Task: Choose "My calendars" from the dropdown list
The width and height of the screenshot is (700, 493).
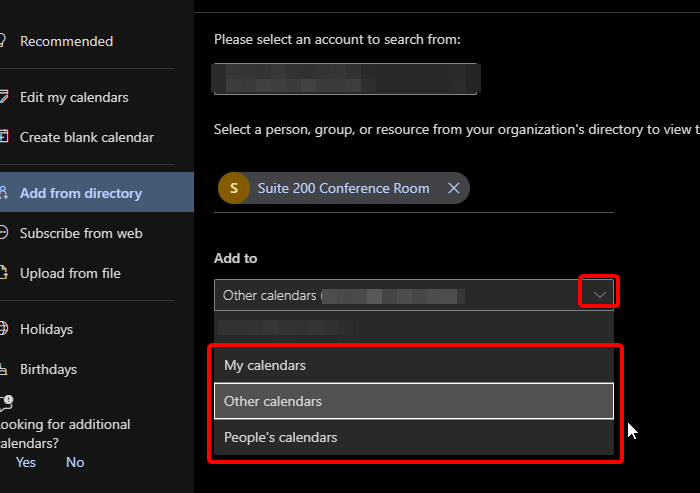Action: click(265, 365)
